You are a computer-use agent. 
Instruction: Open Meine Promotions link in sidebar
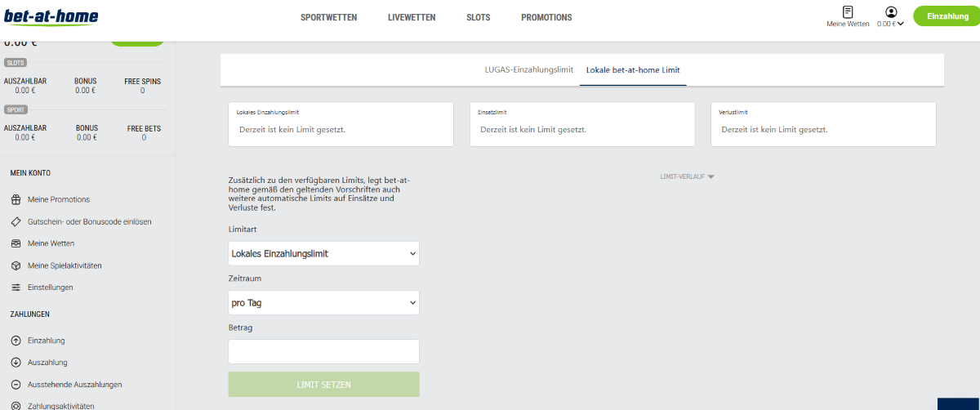[59, 199]
